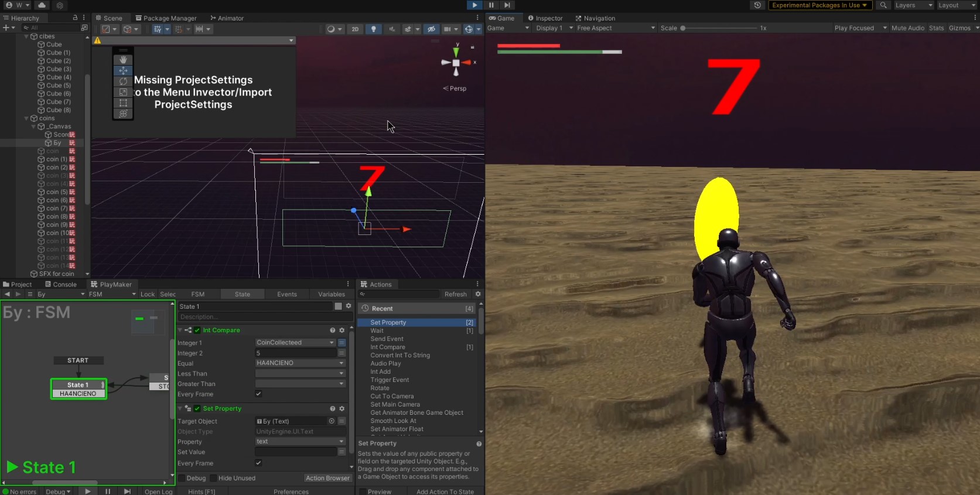Click PlayMaker bottom play button
Image resolution: width=980 pixels, height=495 pixels.
click(x=87, y=491)
